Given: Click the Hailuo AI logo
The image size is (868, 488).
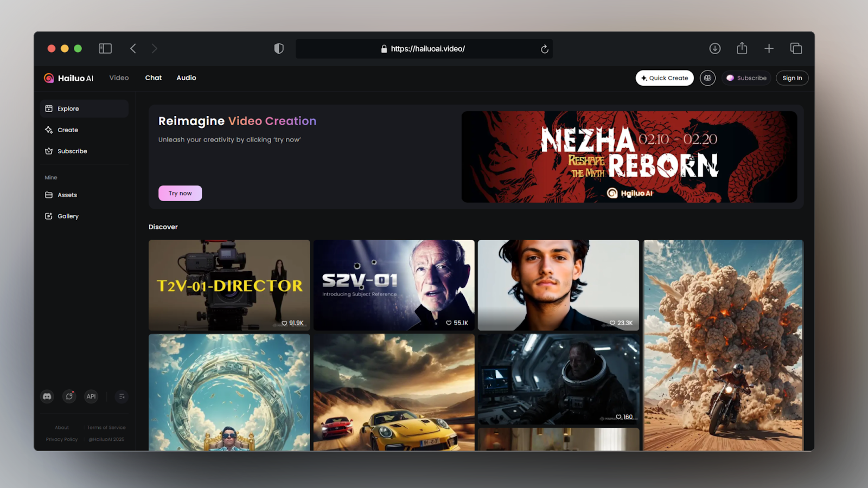Looking at the screenshot, I should coord(69,78).
